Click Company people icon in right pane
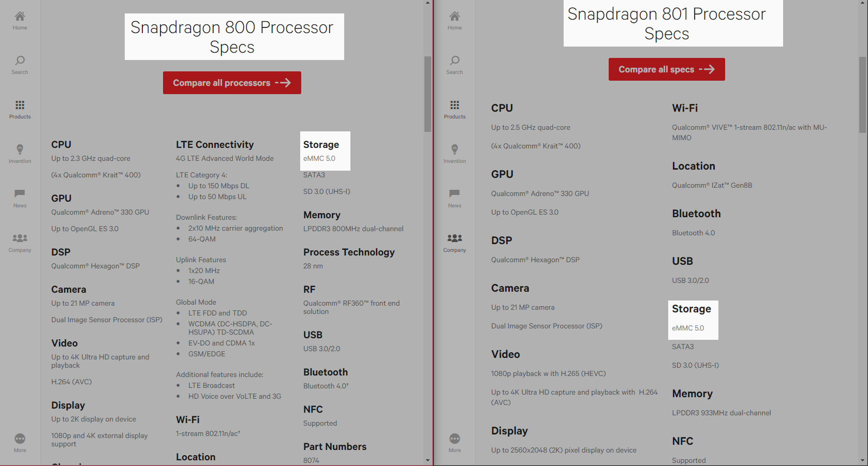This screenshot has height=466, width=868. [x=454, y=243]
